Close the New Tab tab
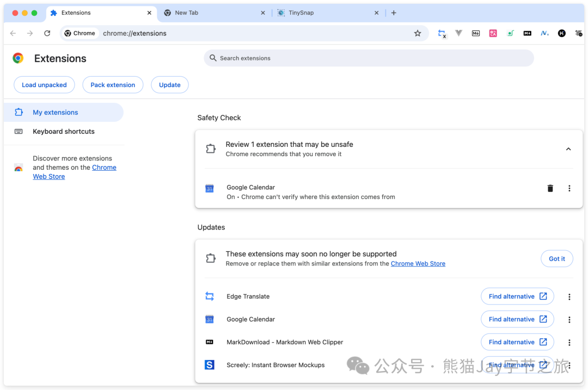 (263, 13)
